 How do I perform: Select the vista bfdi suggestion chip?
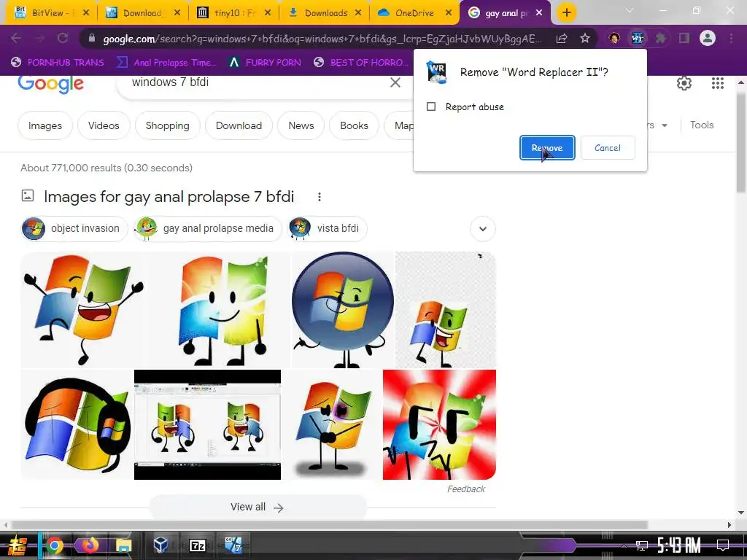pyautogui.click(x=328, y=228)
